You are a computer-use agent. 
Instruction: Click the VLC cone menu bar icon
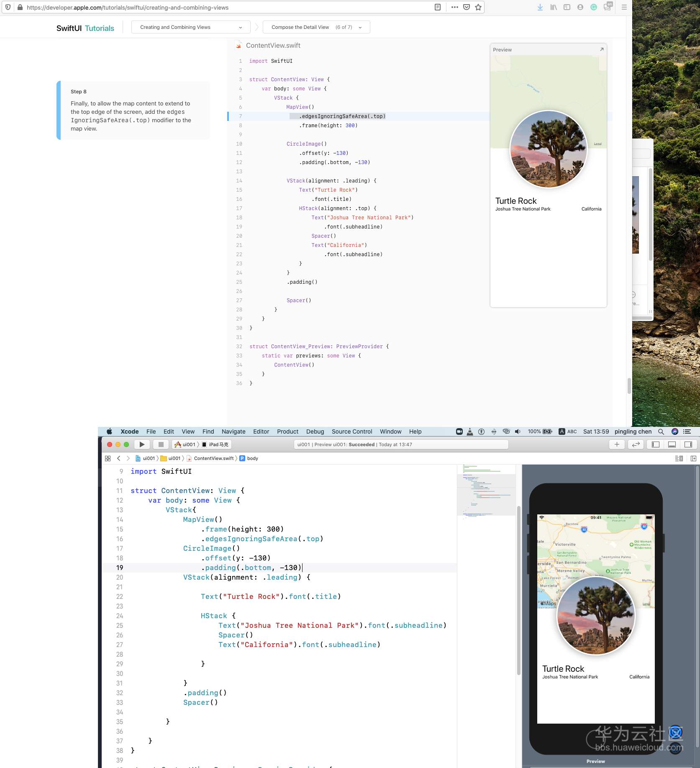pos(470,432)
